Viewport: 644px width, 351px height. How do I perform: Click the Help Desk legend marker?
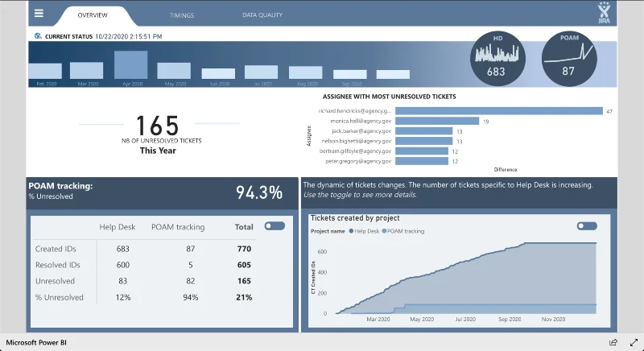(351, 231)
